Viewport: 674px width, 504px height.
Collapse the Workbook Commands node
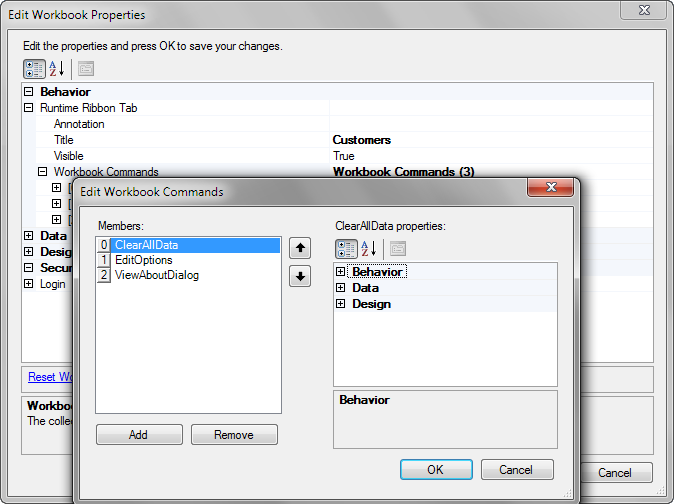tap(42, 171)
